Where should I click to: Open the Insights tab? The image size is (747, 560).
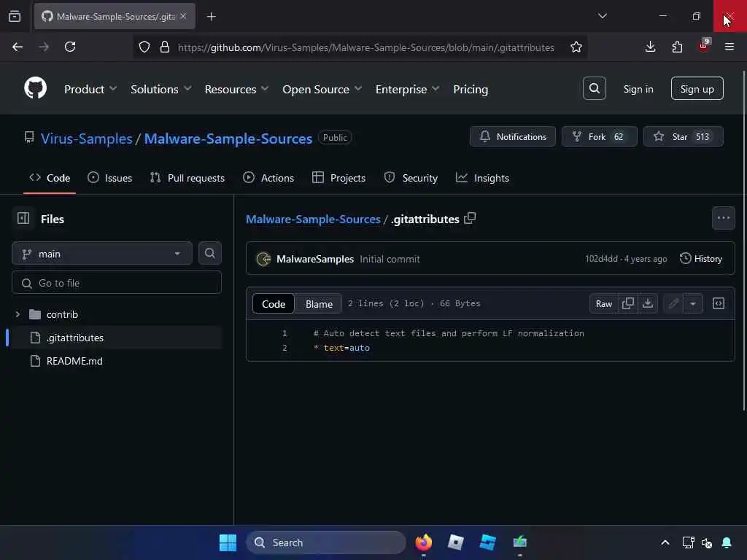[x=482, y=178]
